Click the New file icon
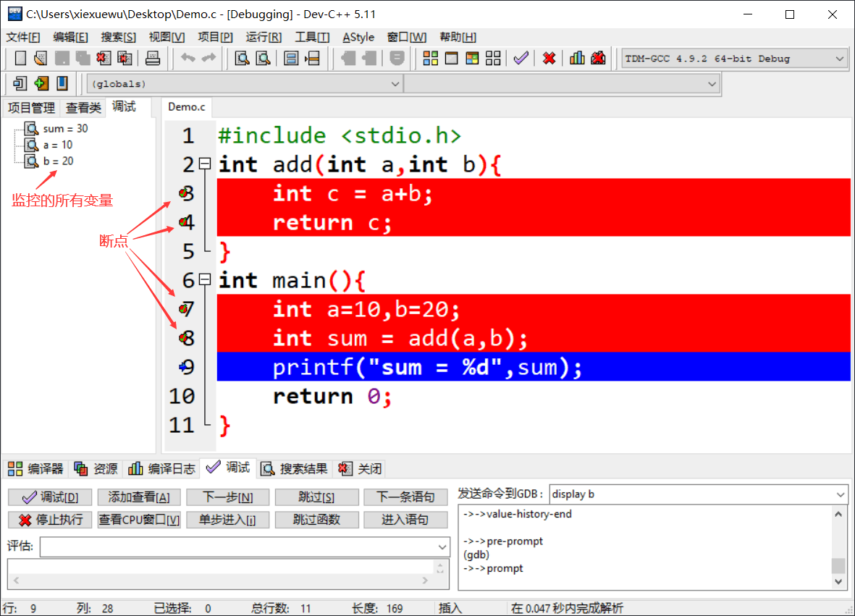 click(20, 58)
